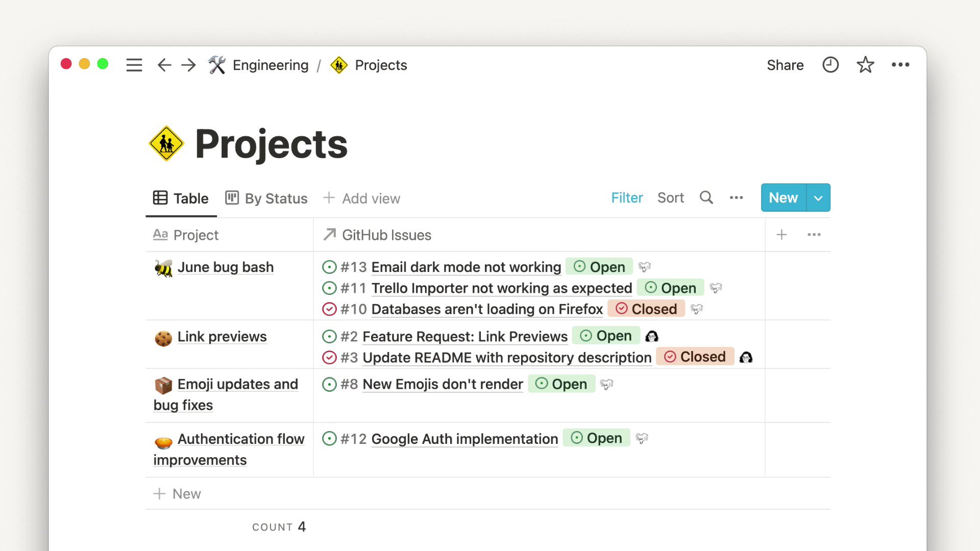Open issue Update README with repository description
Screen dimensions: 980x551
tap(507, 358)
